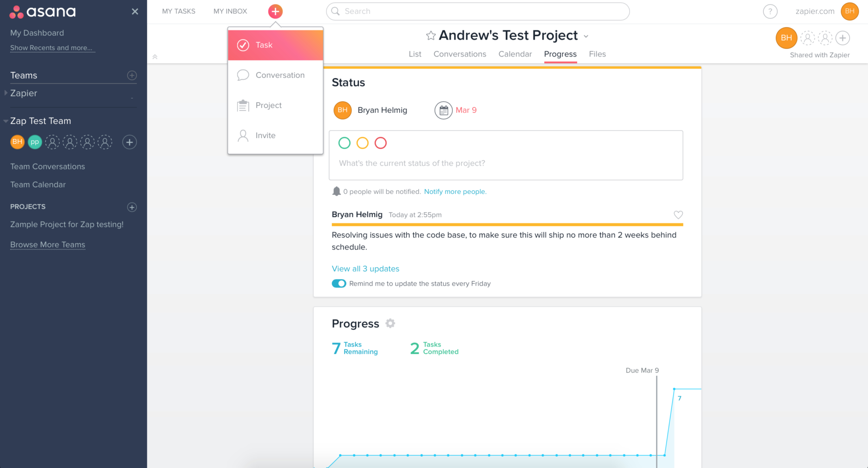Image resolution: width=868 pixels, height=468 pixels.
Task: Open the project title dropdown arrow
Action: [586, 36]
